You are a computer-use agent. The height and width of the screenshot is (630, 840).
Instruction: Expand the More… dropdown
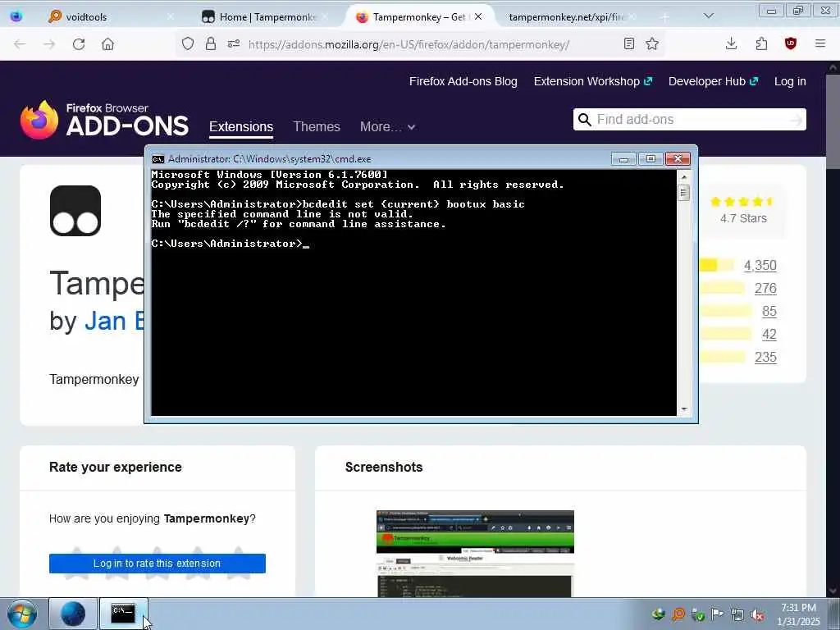coord(387,127)
